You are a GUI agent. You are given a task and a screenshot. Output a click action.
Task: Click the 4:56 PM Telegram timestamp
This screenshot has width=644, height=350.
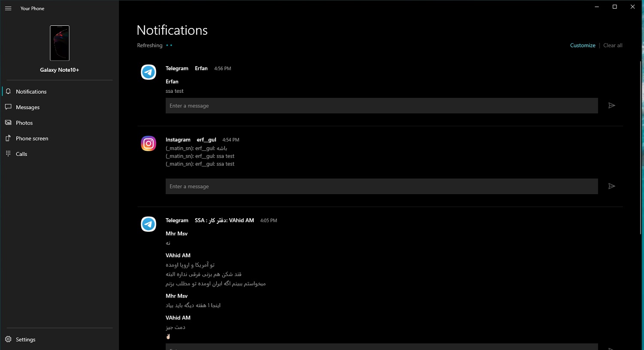(223, 68)
